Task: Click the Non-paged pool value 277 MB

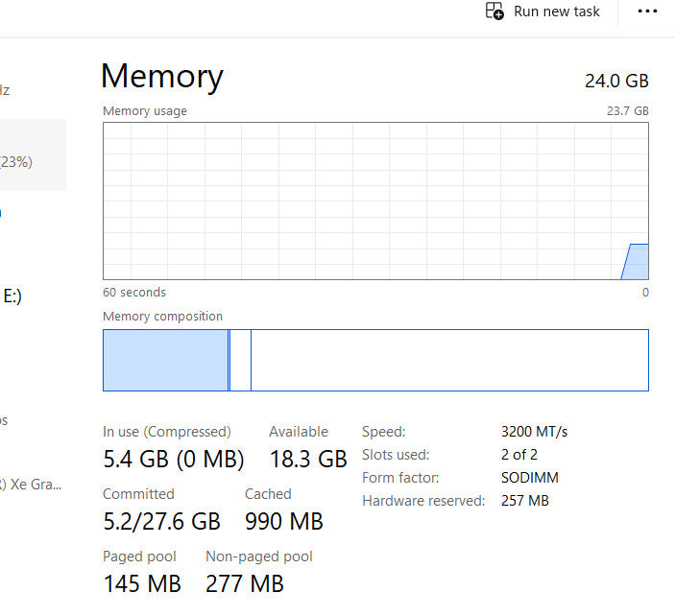Action: [x=245, y=582]
